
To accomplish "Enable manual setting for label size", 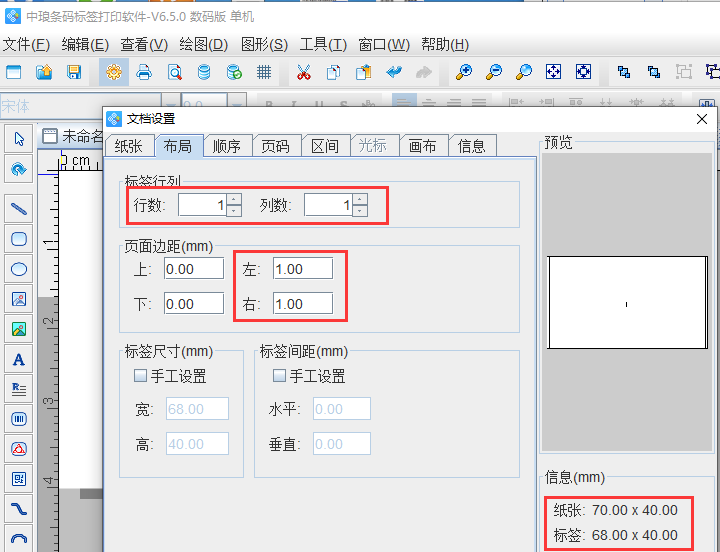I will (x=141, y=376).
